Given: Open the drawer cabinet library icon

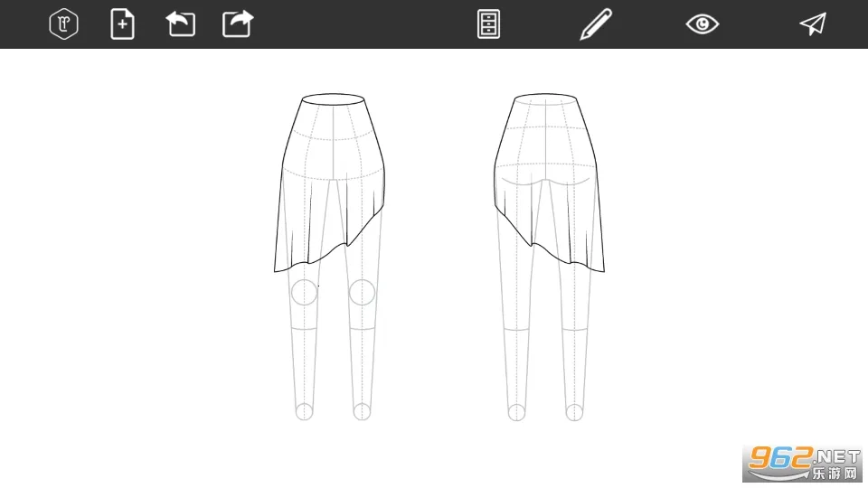Looking at the screenshot, I should coord(488,24).
